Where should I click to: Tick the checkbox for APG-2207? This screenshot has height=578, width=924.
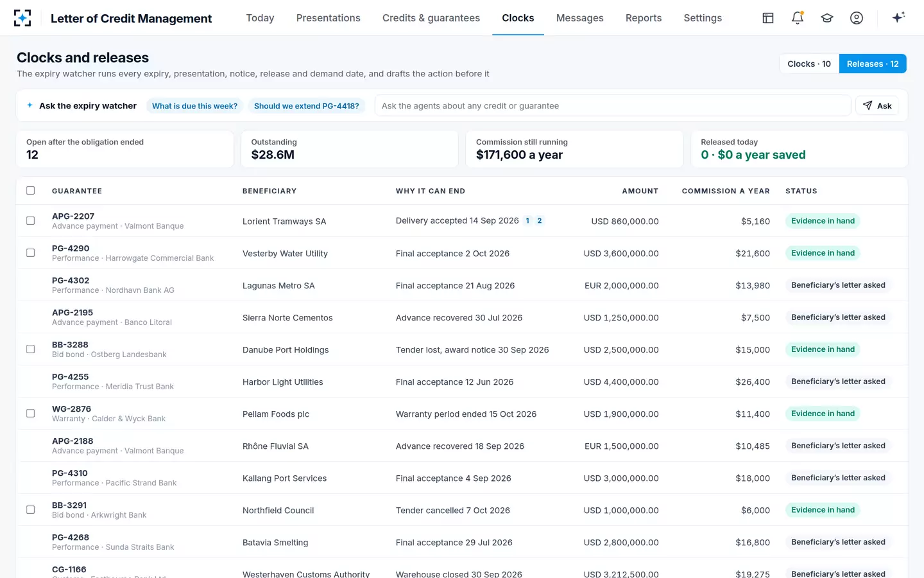pos(30,221)
